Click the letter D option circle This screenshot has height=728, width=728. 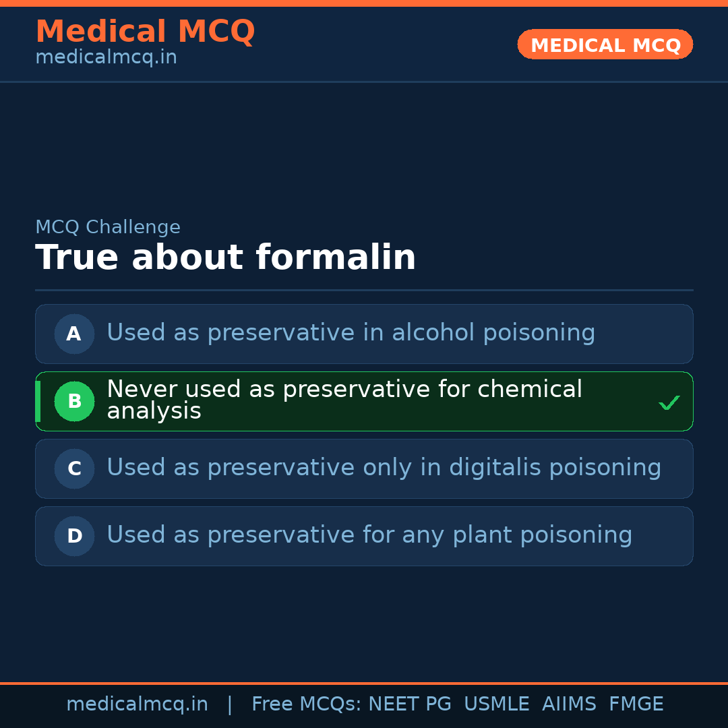click(x=74, y=536)
